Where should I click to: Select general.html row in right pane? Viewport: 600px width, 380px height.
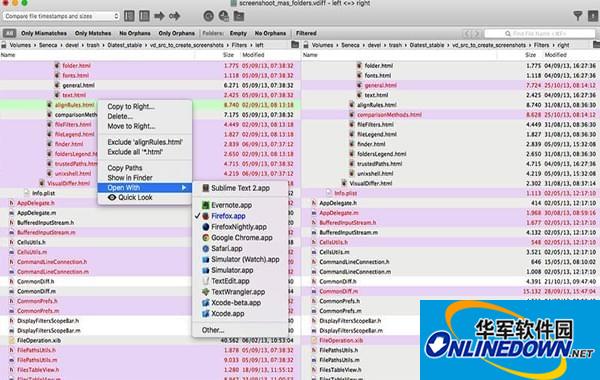[x=451, y=85]
